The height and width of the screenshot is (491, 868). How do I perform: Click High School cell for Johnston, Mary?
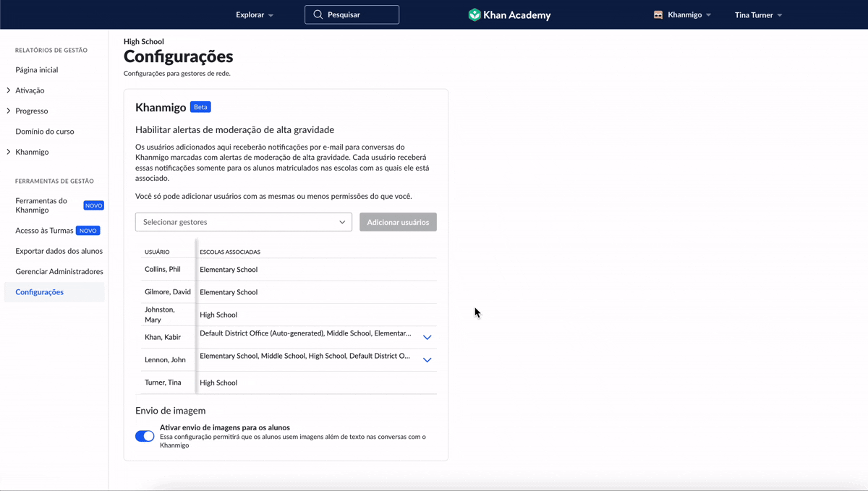pos(218,315)
